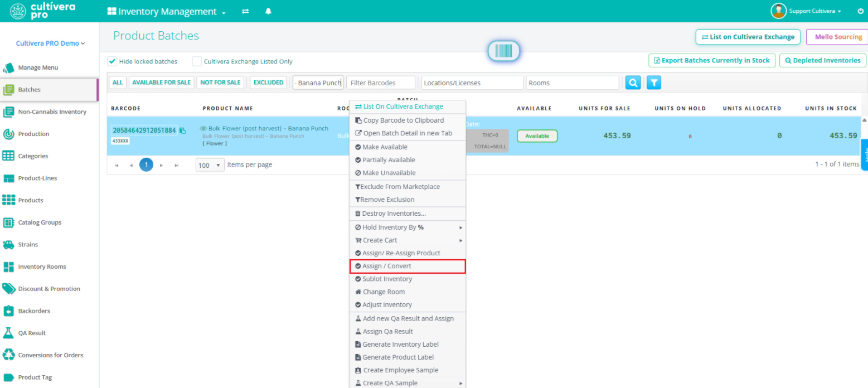
Task: Click Depleted Inventories button
Action: tap(823, 60)
